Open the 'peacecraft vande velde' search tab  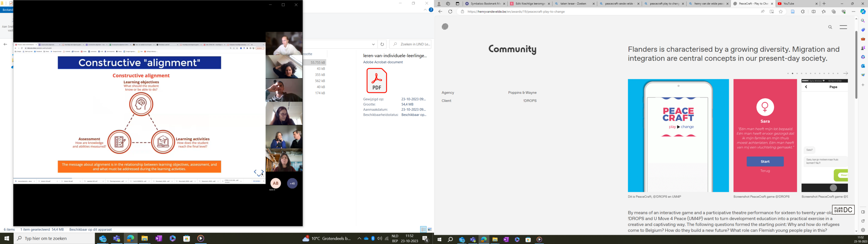point(619,4)
